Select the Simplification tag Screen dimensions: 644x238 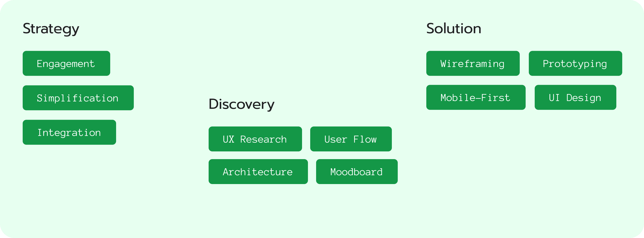point(78,98)
